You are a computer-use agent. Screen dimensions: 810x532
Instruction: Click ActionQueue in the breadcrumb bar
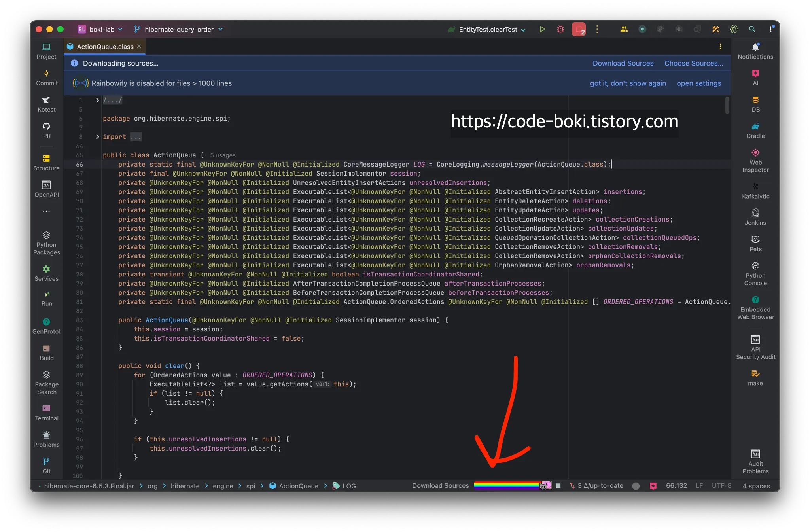point(298,486)
